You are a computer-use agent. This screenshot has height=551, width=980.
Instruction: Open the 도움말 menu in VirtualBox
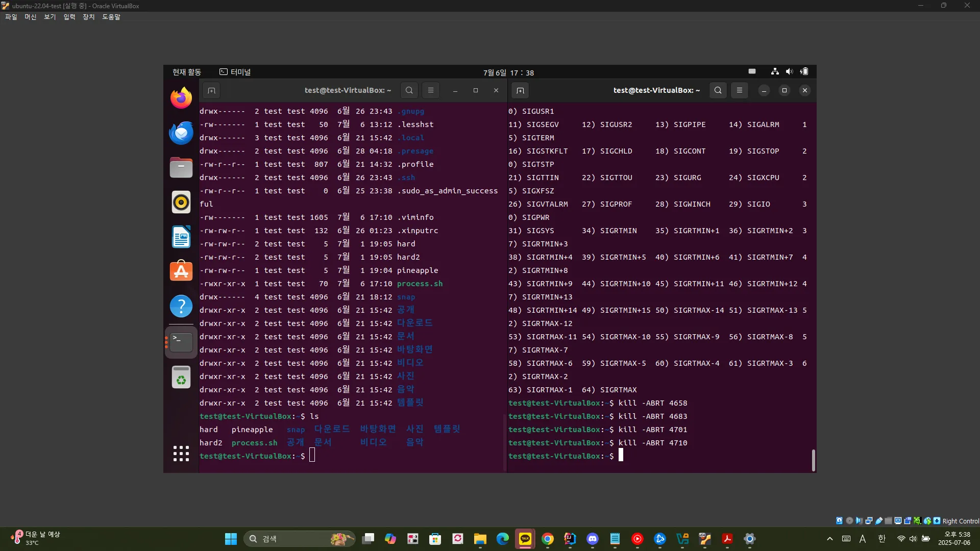click(111, 17)
